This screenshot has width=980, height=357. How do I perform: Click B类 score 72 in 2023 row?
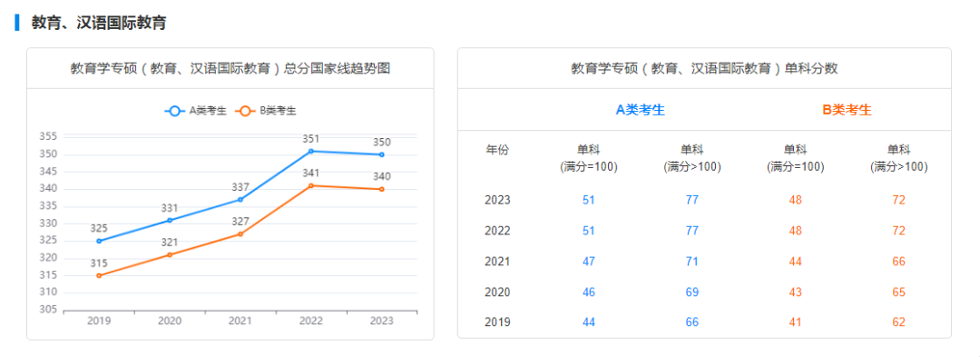pos(898,200)
